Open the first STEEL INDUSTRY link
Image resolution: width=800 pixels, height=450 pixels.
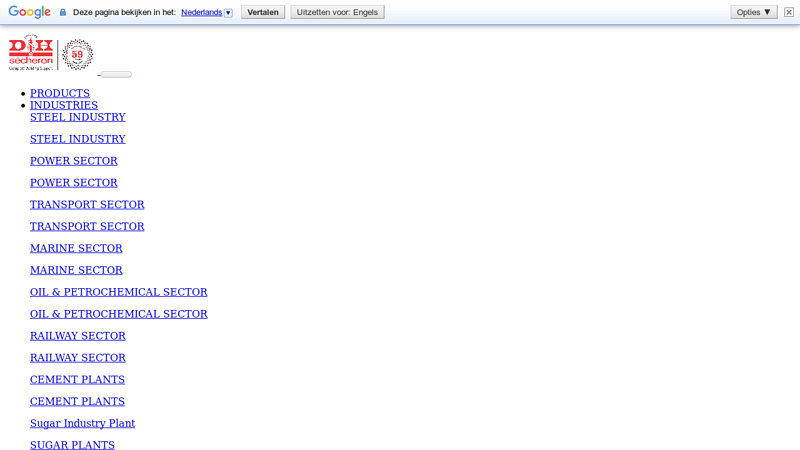tap(77, 117)
